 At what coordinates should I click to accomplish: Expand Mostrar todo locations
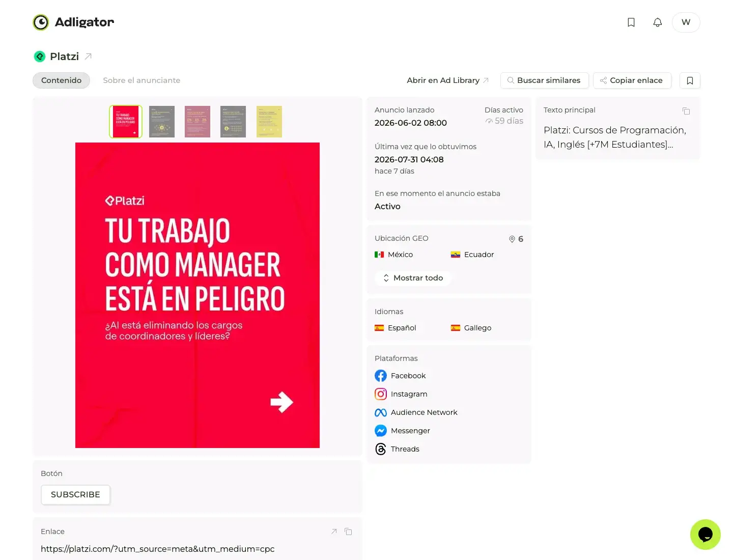point(413,278)
